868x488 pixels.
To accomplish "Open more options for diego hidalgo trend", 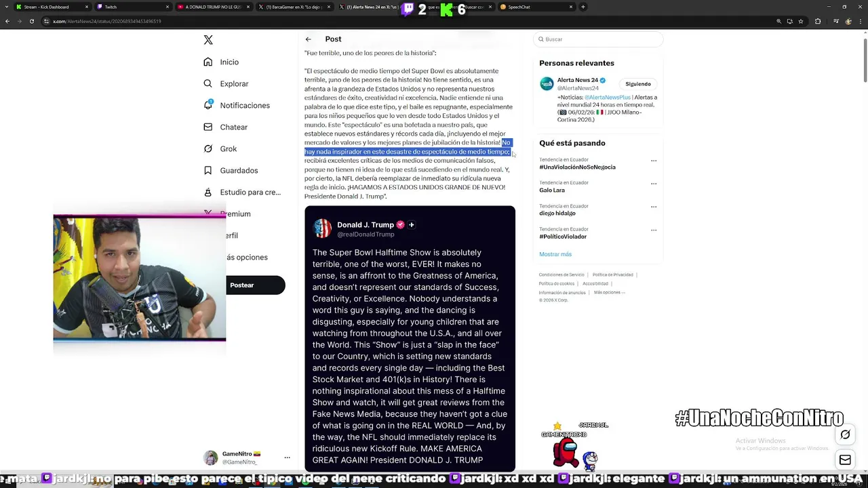I will pyautogui.click(x=654, y=207).
